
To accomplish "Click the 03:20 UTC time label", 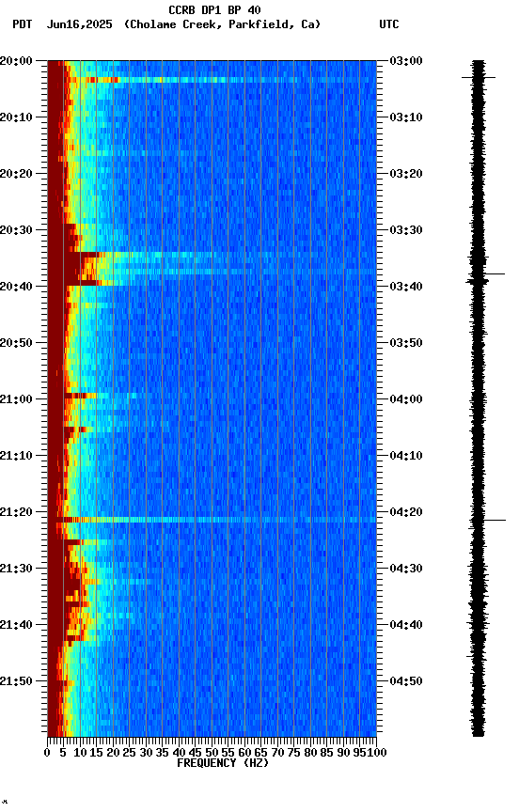I will 406,174.
